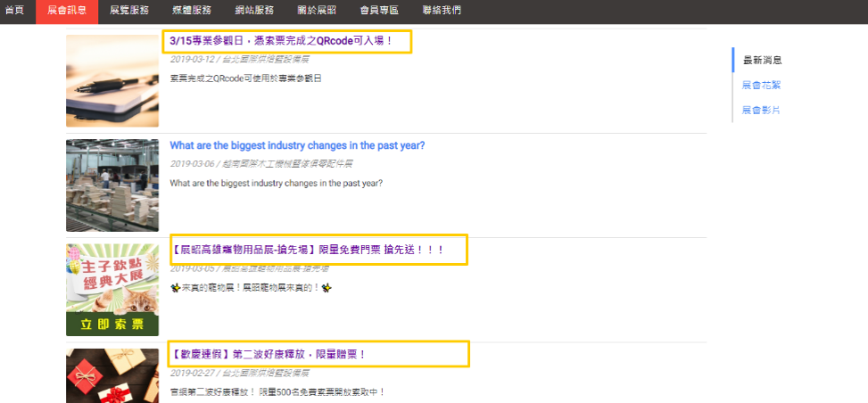Open 'What are the biggest industry changes' headline
The height and width of the screenshot is (403, 868).
pyautogui.click(x=297, y=145)
